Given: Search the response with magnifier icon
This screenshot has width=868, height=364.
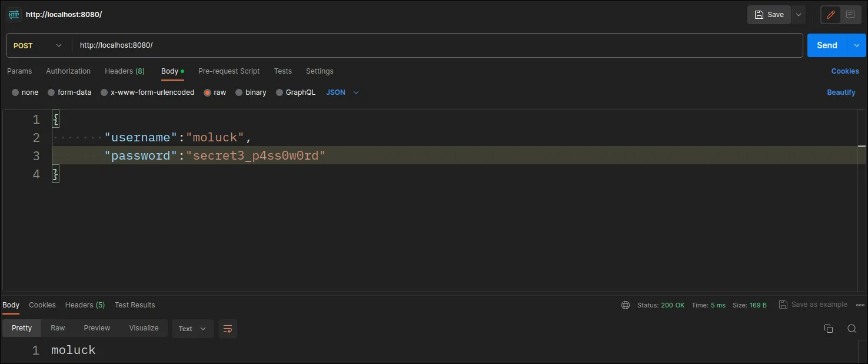Looking at the screenshot, I should pos(852,329).
